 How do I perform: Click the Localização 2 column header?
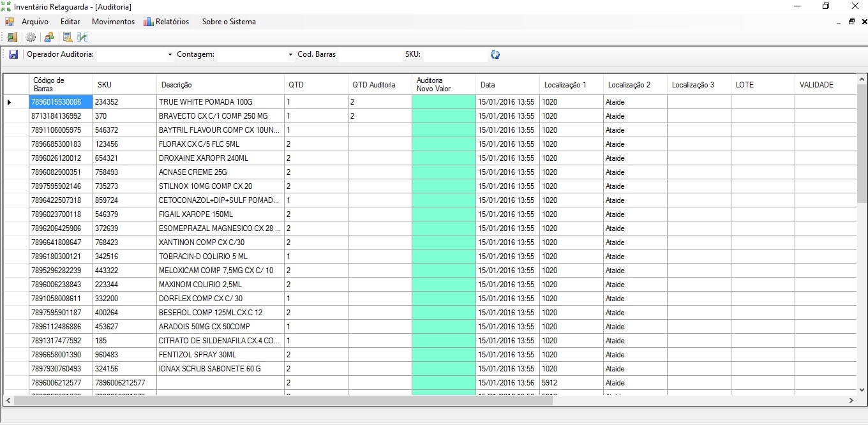[635, 84]
